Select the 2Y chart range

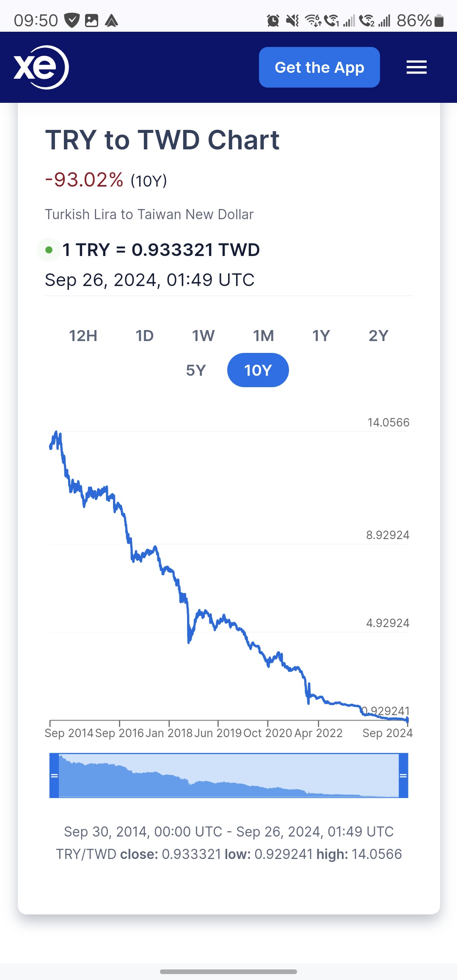coord(378,336)
